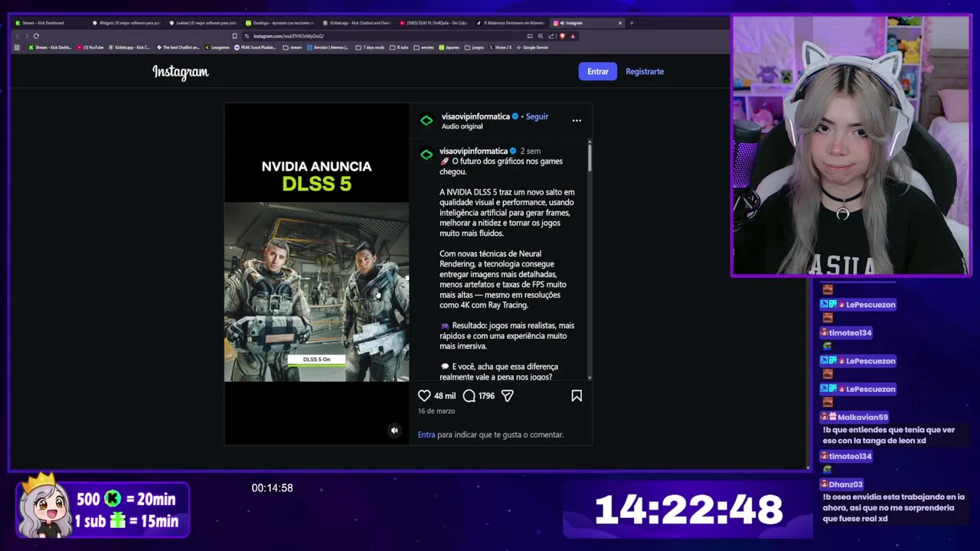Click the screen cast icon in the address bar
Screen dimensions: 980x551
pos(530,36)
